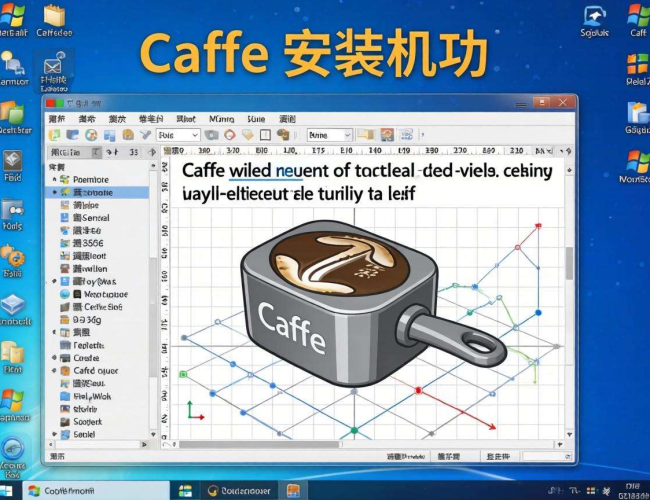
Task: Click the canvas scroll down arrow
Action: click(x=570, y=434)
